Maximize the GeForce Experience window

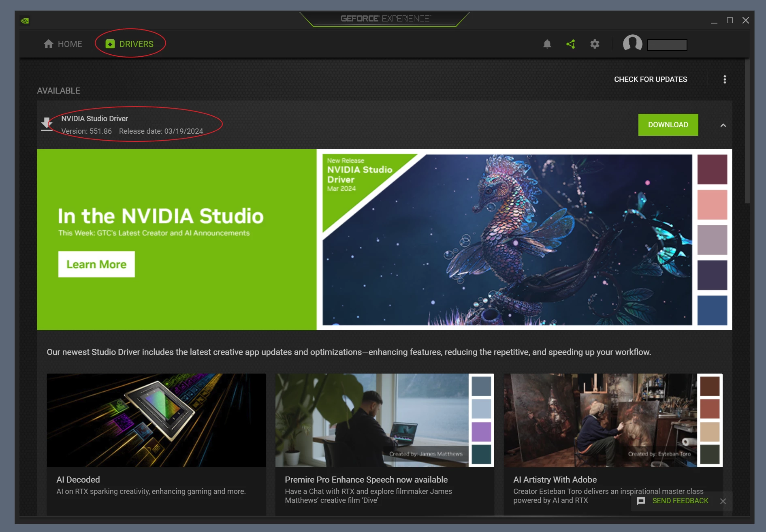[730, 20]
